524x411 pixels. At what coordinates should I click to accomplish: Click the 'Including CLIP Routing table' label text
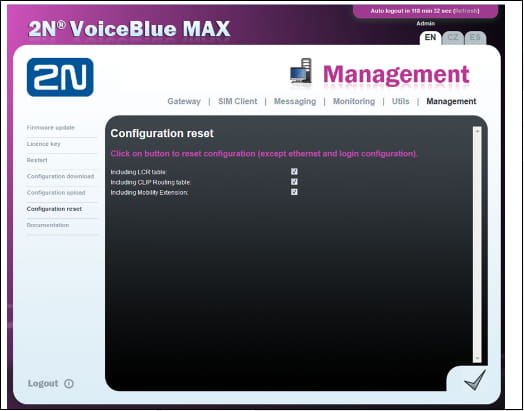(x=151, y=182)
